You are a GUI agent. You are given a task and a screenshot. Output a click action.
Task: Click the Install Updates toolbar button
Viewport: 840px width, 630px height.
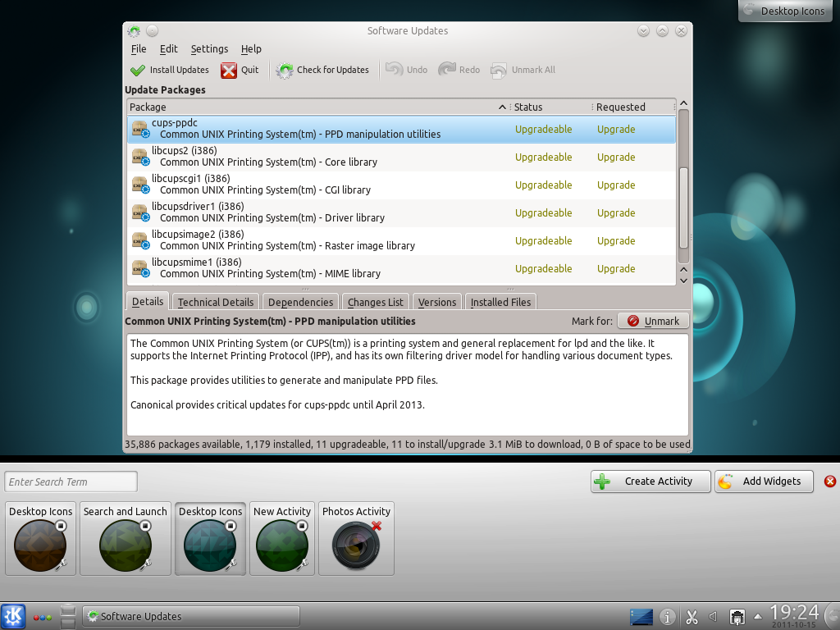(x=169, y=70)
